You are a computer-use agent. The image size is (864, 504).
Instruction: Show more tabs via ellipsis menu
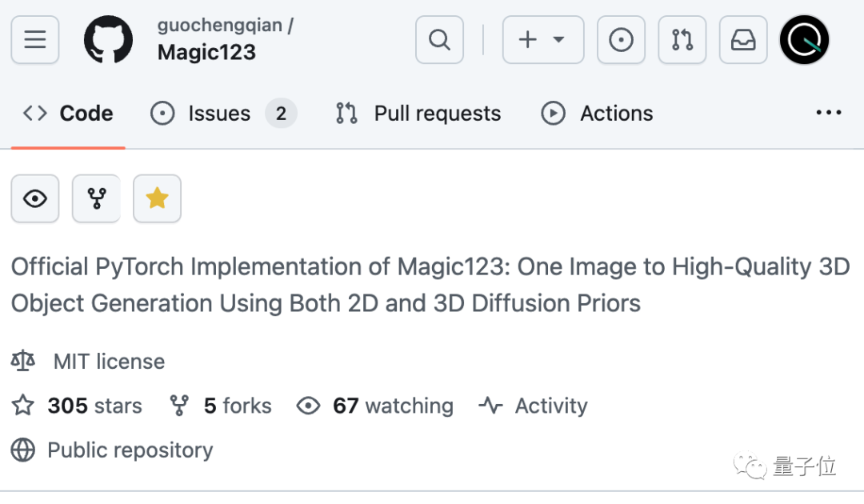[x=828, y=114]
